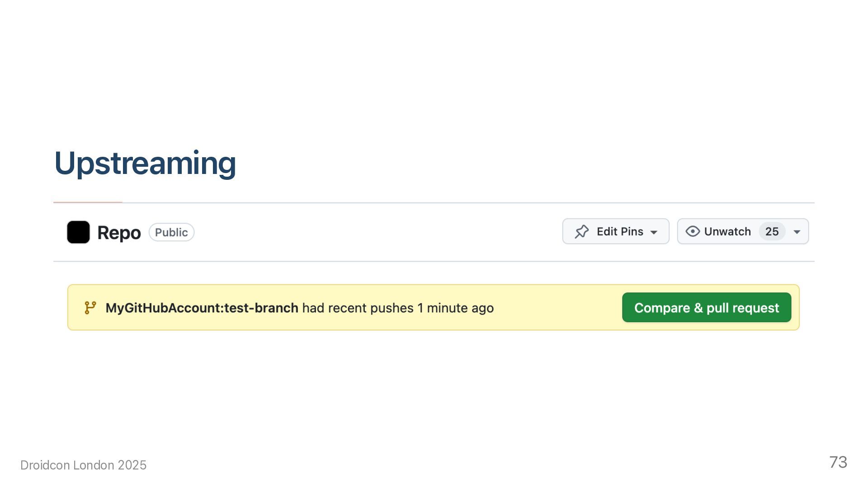This screenshot has height=488, width=868.
Task: Click the blank area between Public badge and Edit Pins
Action: (x=375, y=232)
